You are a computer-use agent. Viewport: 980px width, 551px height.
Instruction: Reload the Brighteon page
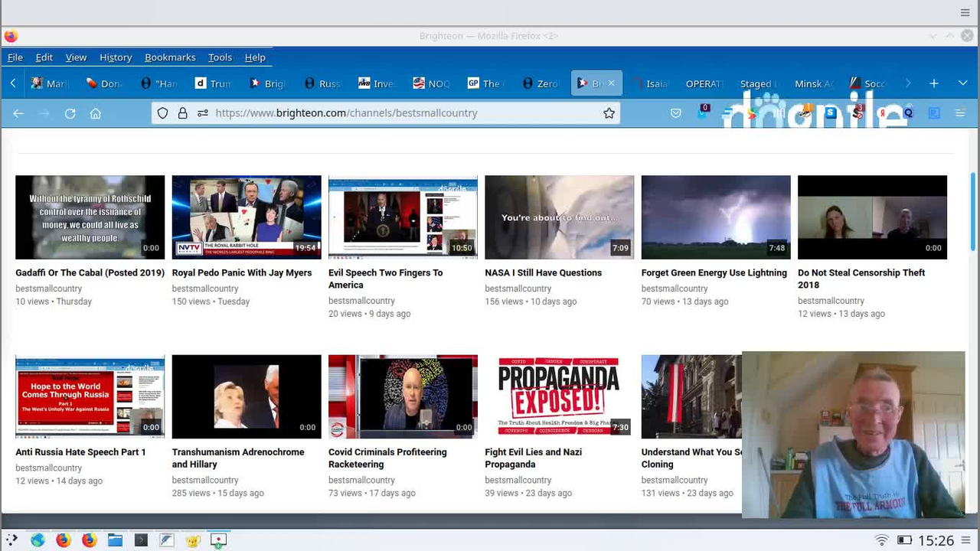(70, 113)
